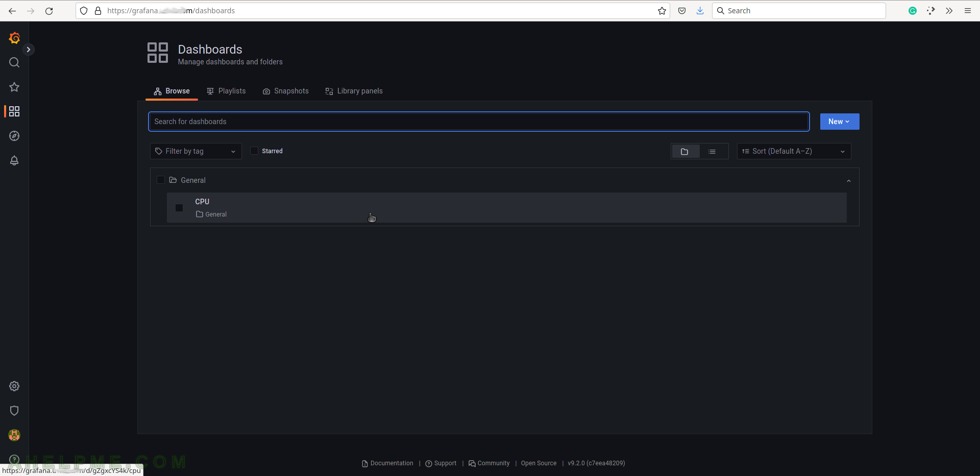Go back with browser back arrow

coord(12,11)
